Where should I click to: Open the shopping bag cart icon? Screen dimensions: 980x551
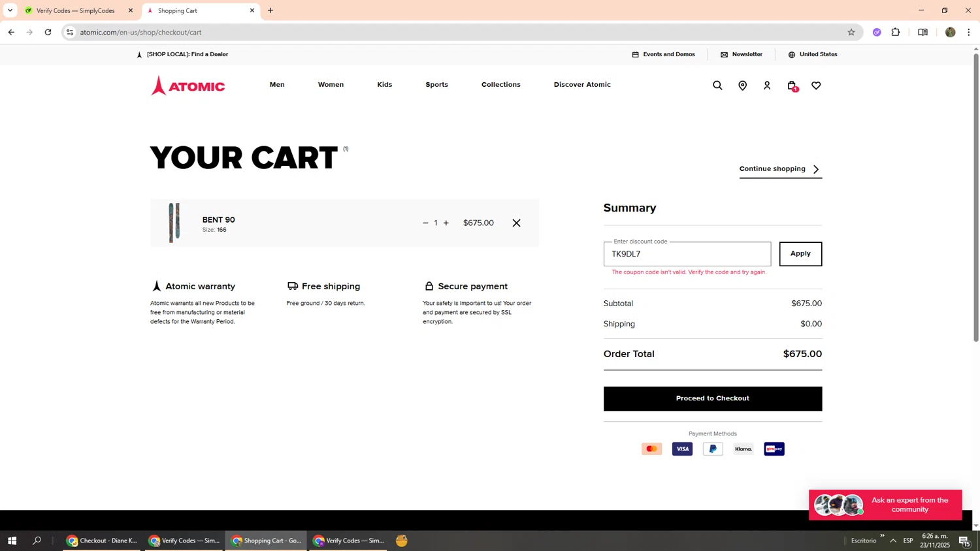(x=792, y=86)
